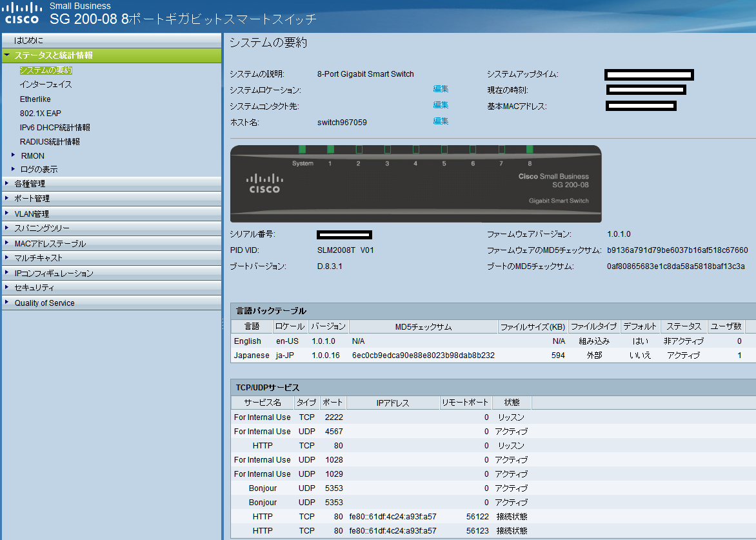Open Quality of Service menu section
Viewport: 756px width, 540px height.
coord(112,303)
